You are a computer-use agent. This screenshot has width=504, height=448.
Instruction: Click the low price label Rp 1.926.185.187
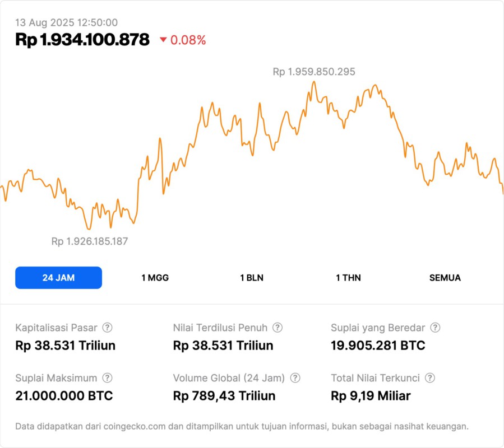click(90, 241)
